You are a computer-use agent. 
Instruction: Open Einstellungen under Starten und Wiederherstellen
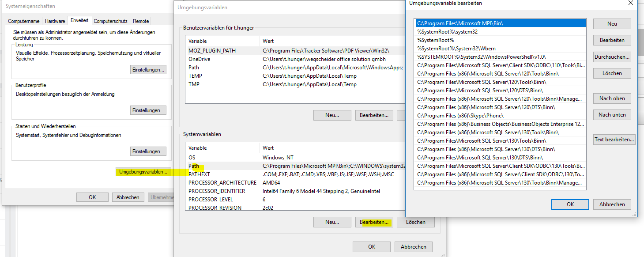tap(148, 151)
